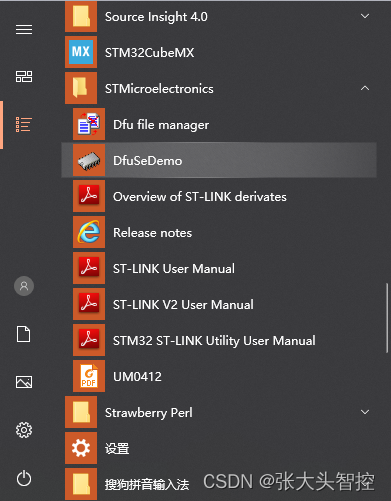Click the Power button icon
This screenshot has height=501, width=391.
tap(24, 478)
